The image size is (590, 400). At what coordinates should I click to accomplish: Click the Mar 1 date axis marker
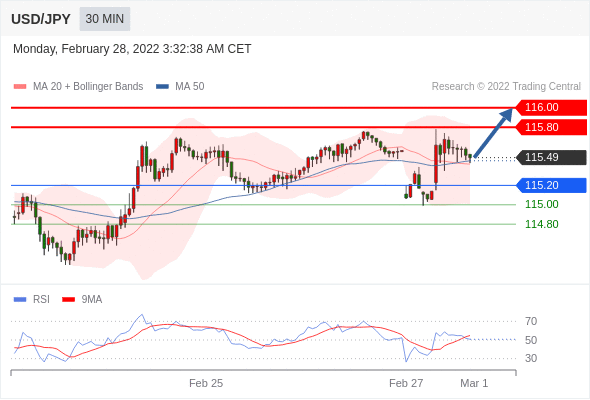(474, 383)
